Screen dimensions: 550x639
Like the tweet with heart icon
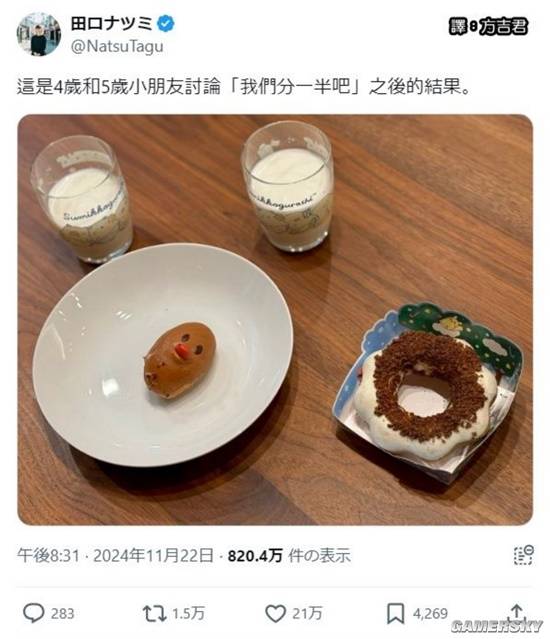click(275, 614)
